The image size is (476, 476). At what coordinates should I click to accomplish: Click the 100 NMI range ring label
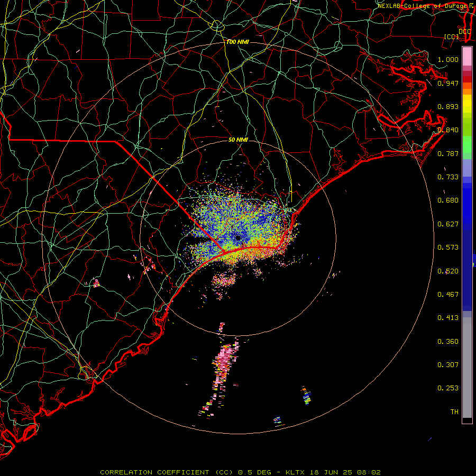click(237, 42)
